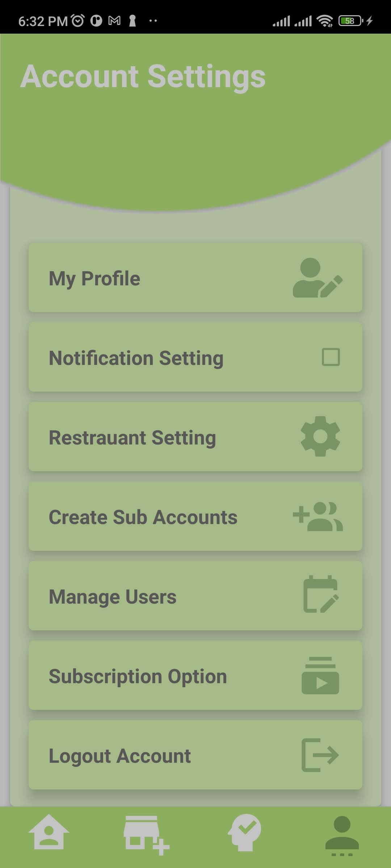Tap the Account Settings heading

click(x=143, y=76)
